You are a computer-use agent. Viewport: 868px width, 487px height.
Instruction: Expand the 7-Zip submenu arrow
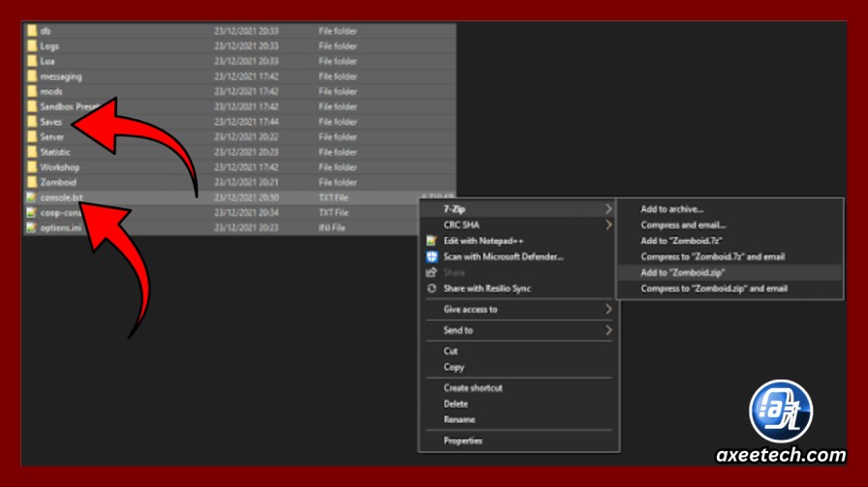tap(608, 209)
